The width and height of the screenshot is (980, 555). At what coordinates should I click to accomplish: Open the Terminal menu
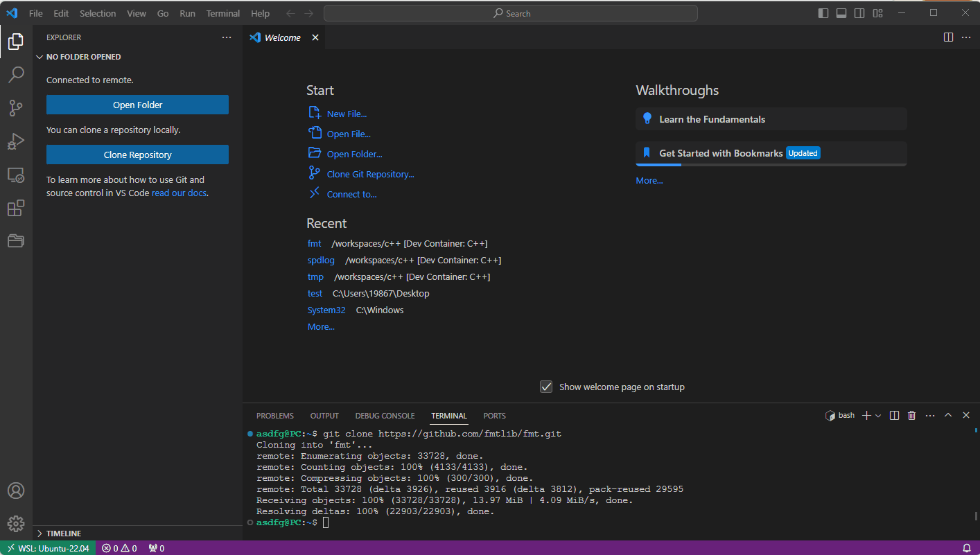tap(222, 12)
